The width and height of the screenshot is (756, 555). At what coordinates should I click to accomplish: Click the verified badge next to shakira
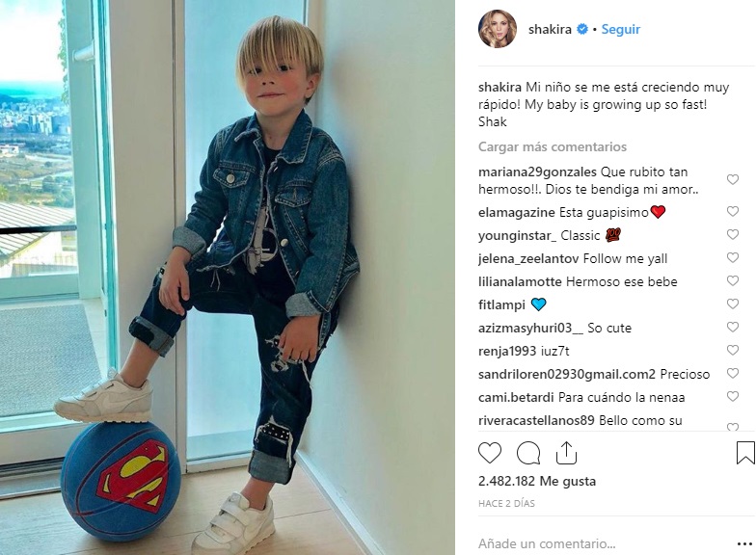point(582,29)
